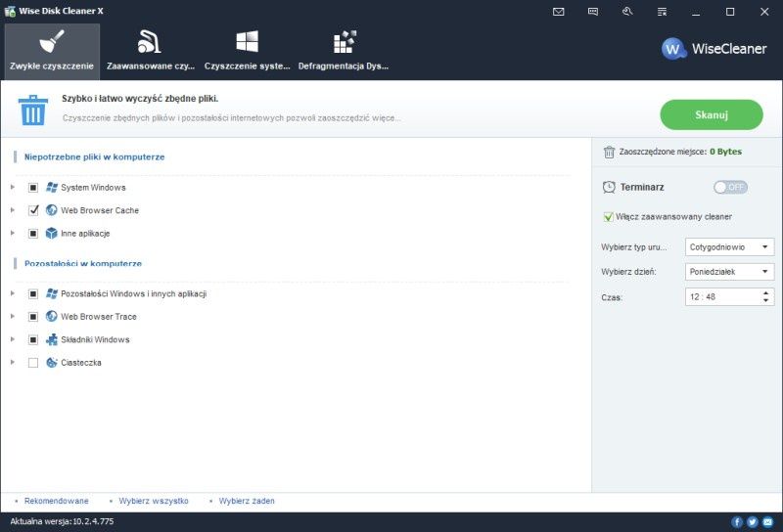Click the Pozostałości w komputerze heading
This screenshot has width=783, height=532.
(83, 263)
